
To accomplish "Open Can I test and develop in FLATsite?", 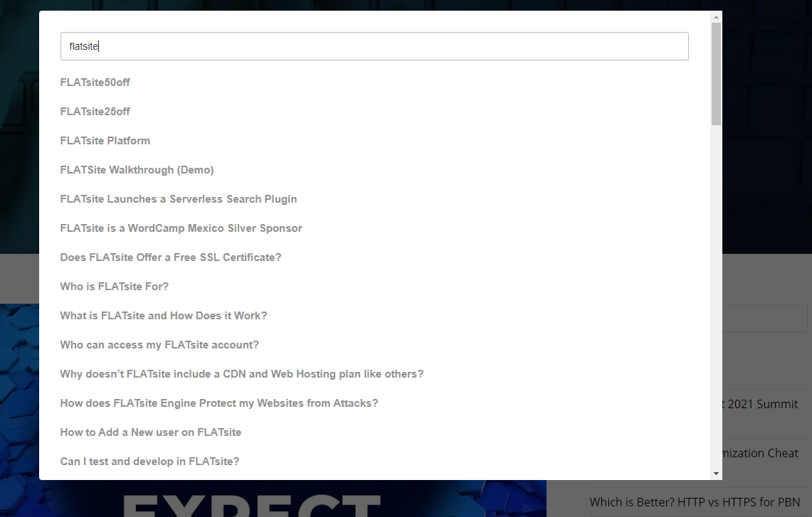I will [149, 461].
